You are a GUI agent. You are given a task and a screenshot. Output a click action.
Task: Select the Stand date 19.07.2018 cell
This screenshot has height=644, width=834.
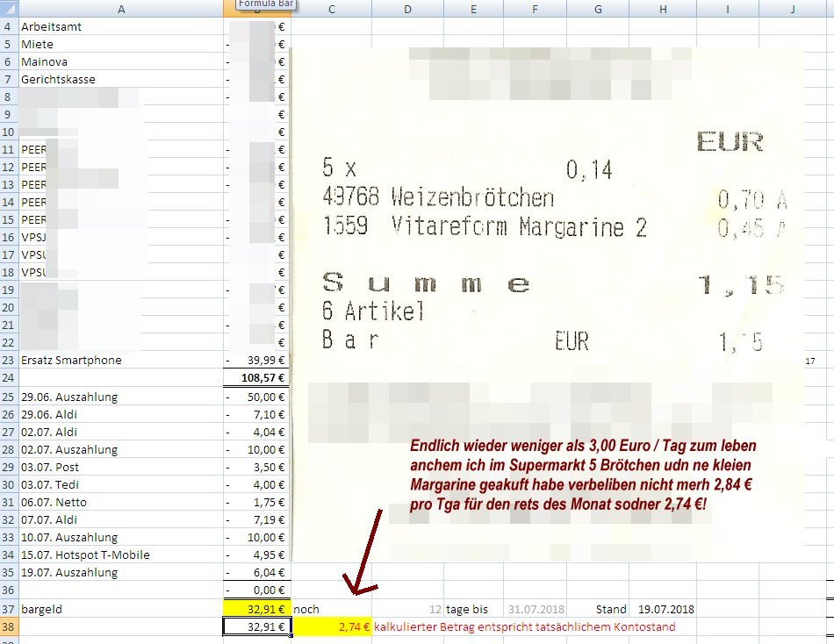pyautogui.click(x=662, y=608)
